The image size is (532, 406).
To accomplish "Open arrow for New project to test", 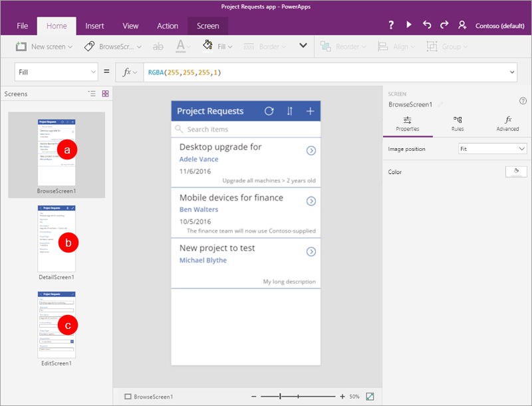I will pos(311,251).
